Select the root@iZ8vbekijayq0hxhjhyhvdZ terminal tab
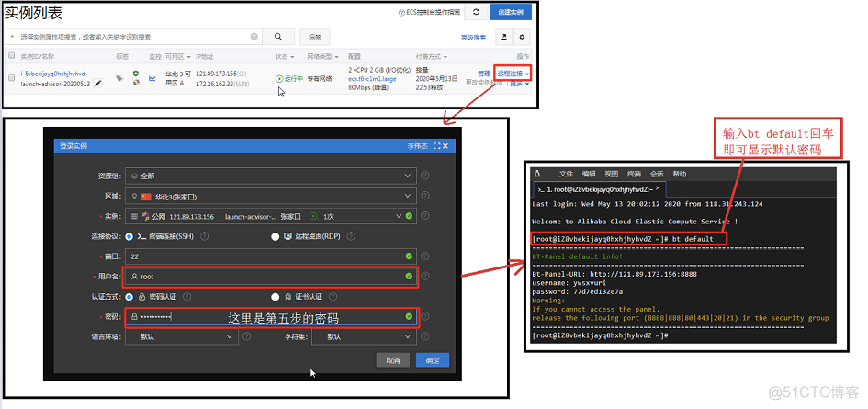 [599, 189]
